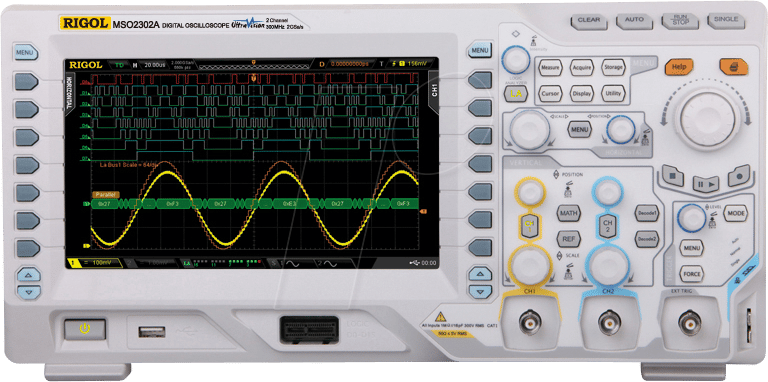Open the left-side MENU button
768x382 pixels.
coord(25,52)
